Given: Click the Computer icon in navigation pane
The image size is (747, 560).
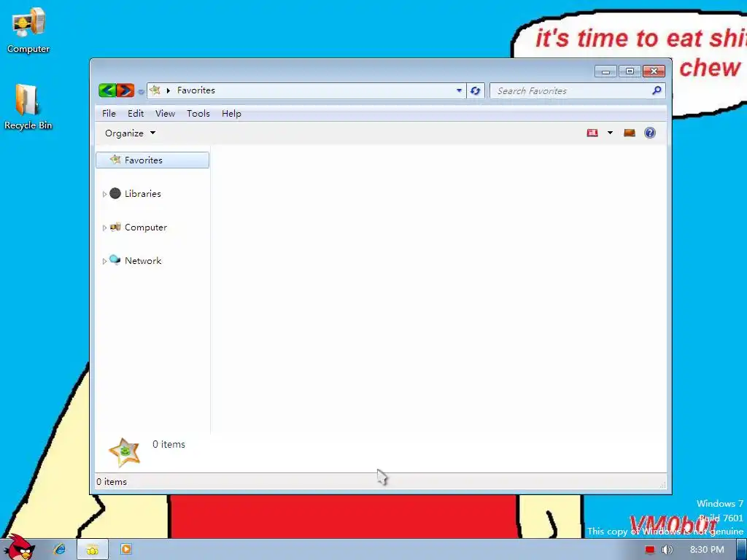Looking at the screenshot, I should pyautogui.click(x=115, y=227).
